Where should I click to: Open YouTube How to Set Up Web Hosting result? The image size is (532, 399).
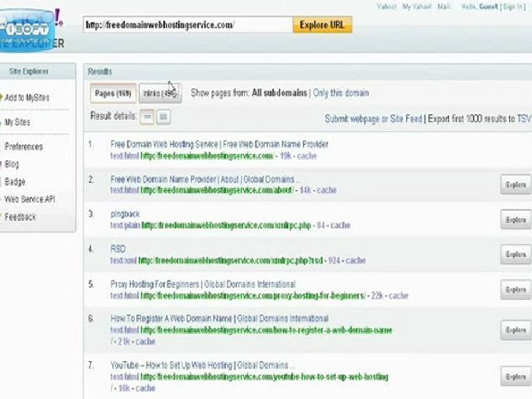coord(203,365)
